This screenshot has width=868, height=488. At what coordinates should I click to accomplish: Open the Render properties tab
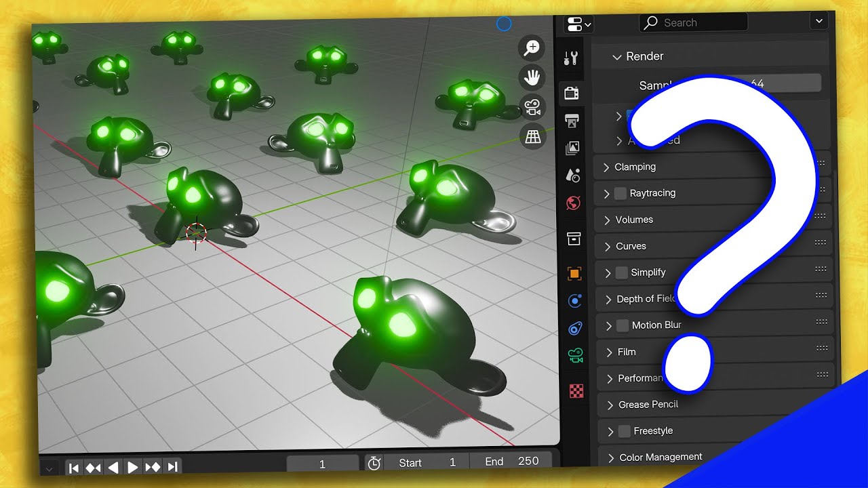572,93
